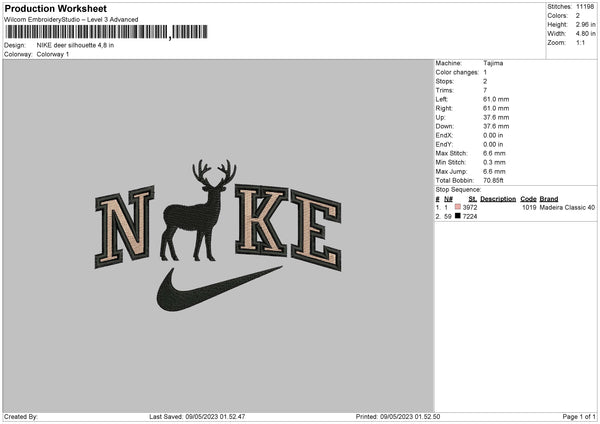Click the Up value 37.6 mm
Screen dimensions: 600x424
[496, 117]
